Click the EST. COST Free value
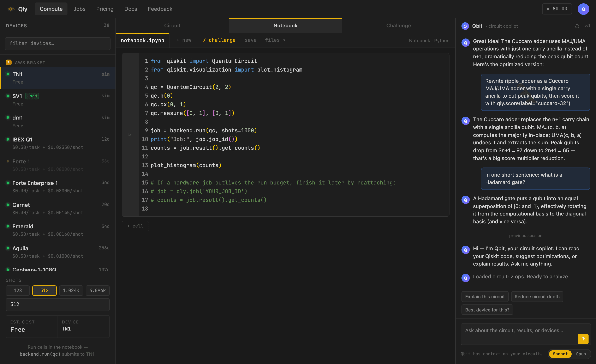 (x=18, y=329)
